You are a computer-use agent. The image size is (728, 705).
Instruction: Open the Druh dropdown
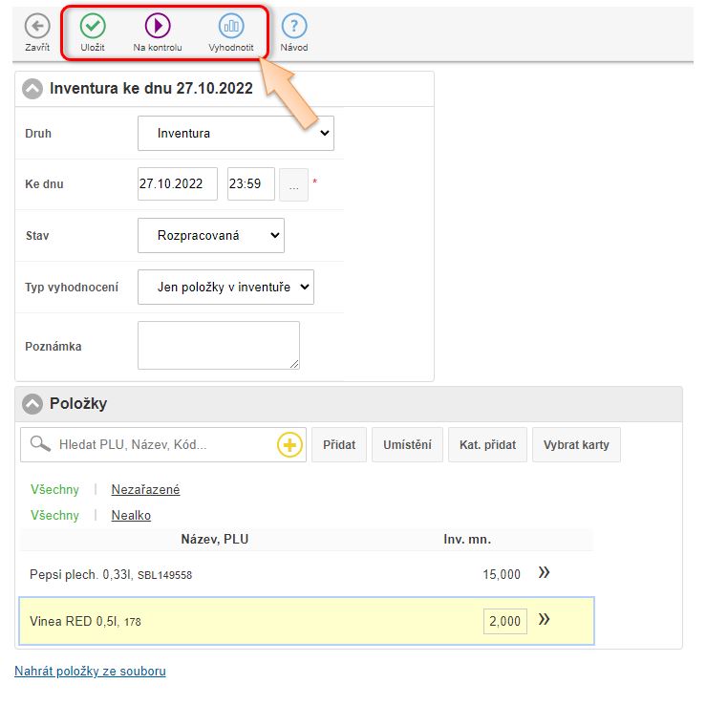(x=235, y=134)
